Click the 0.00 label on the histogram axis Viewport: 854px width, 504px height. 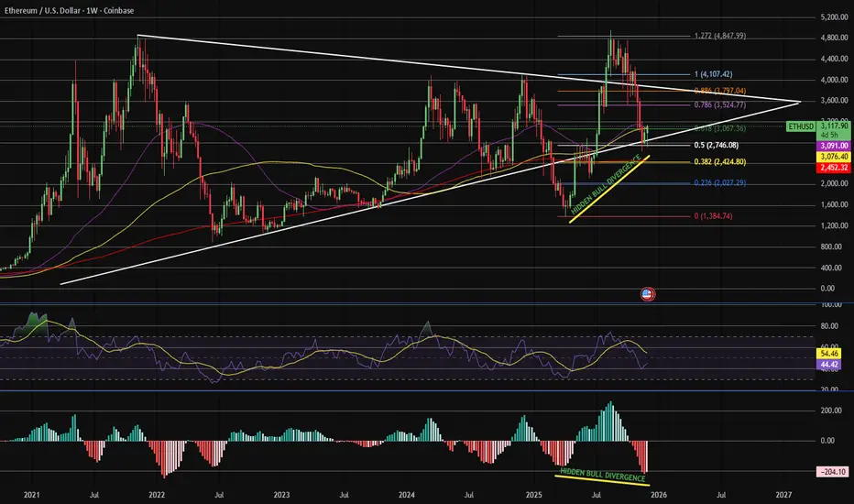(827, 441)
